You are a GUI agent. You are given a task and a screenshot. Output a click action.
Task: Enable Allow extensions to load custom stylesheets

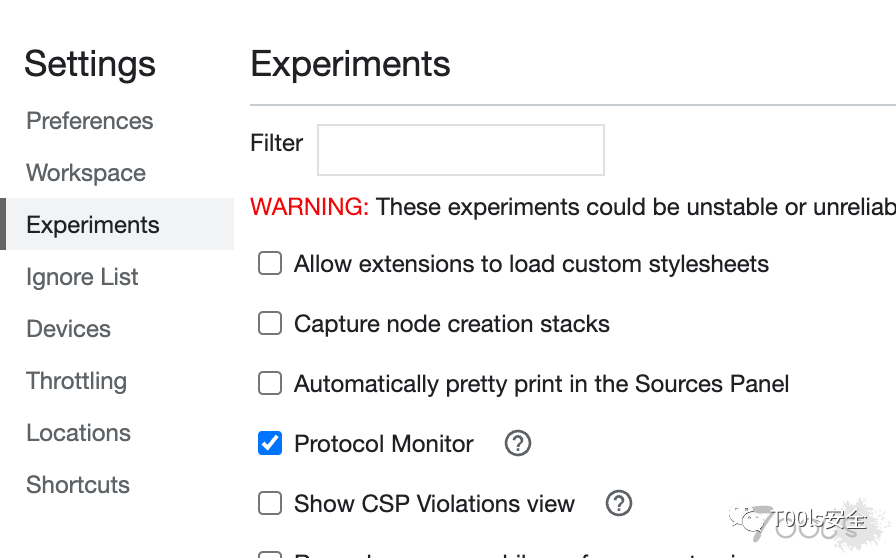click(270, 264)
